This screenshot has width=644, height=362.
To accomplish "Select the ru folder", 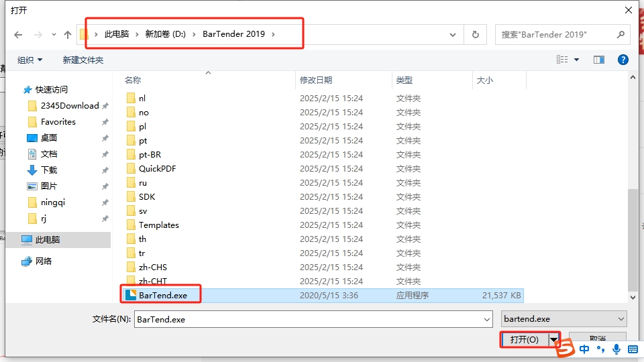I will pyautogui.click(x=142, y=182).
